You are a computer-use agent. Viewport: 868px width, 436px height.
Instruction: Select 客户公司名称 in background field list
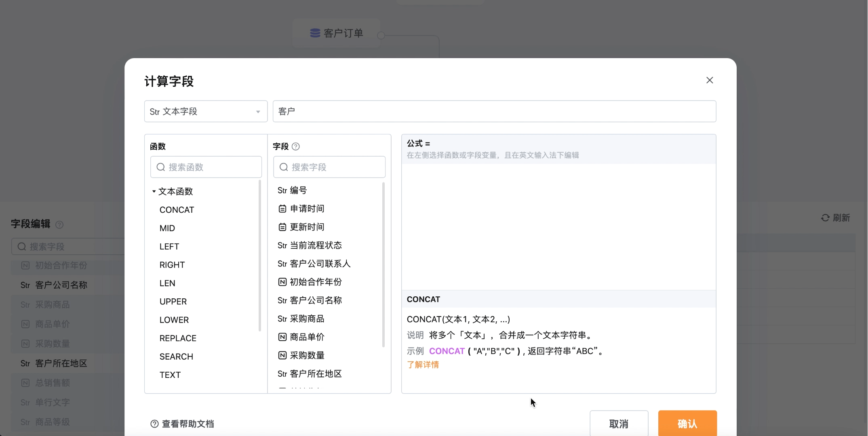[54, 285]
